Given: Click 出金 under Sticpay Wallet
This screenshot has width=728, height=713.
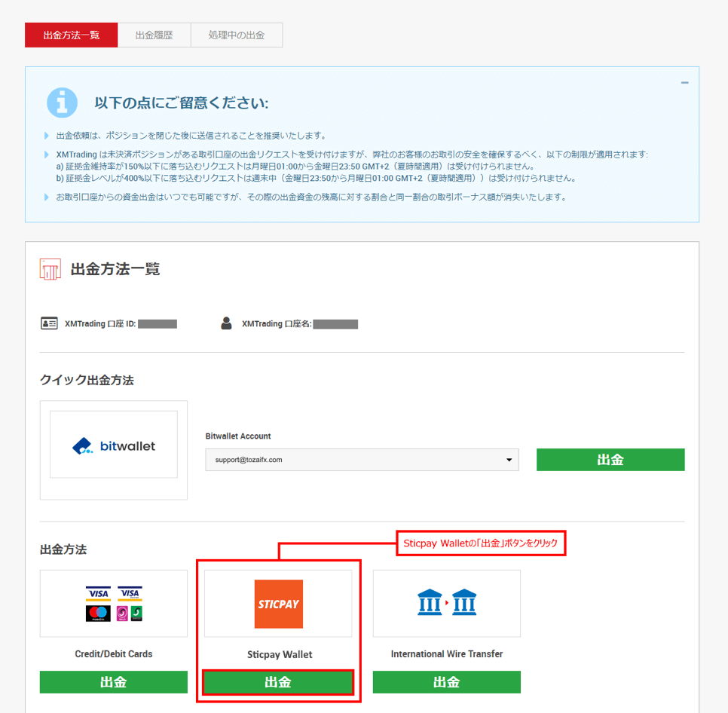Looking at the screenshot, I should [x=278, y=682].
